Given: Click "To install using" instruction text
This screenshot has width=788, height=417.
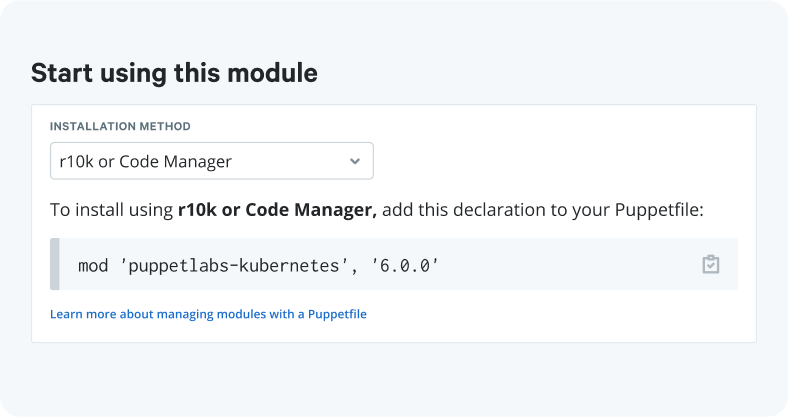Looking at the screenshot, I should (x=111, y=211).
